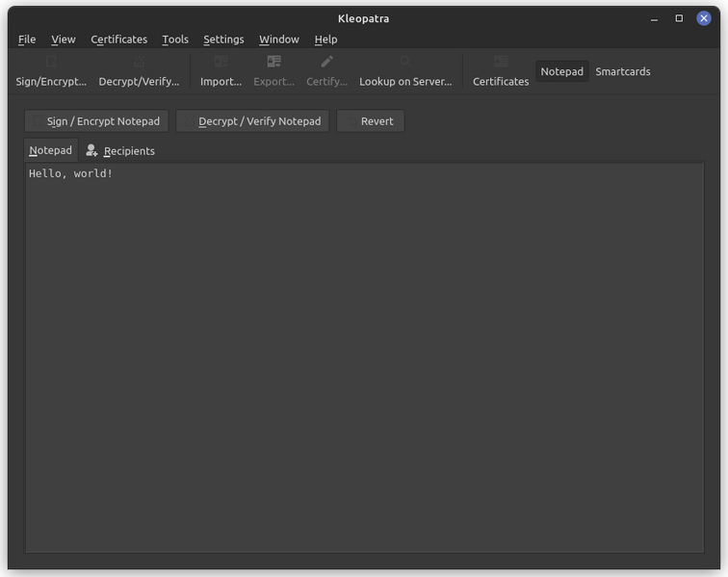Open the Certificates view icon

coord(501,62)
